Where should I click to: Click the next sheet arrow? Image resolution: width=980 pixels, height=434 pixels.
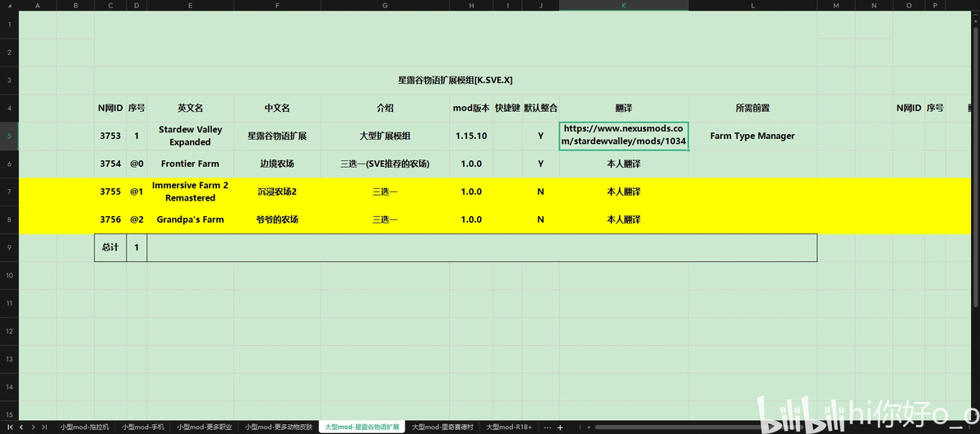pyautogui.click(x=33, y=427)
